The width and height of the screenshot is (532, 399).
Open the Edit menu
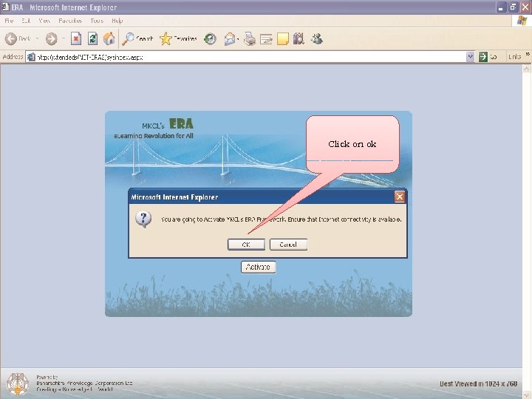26,21
